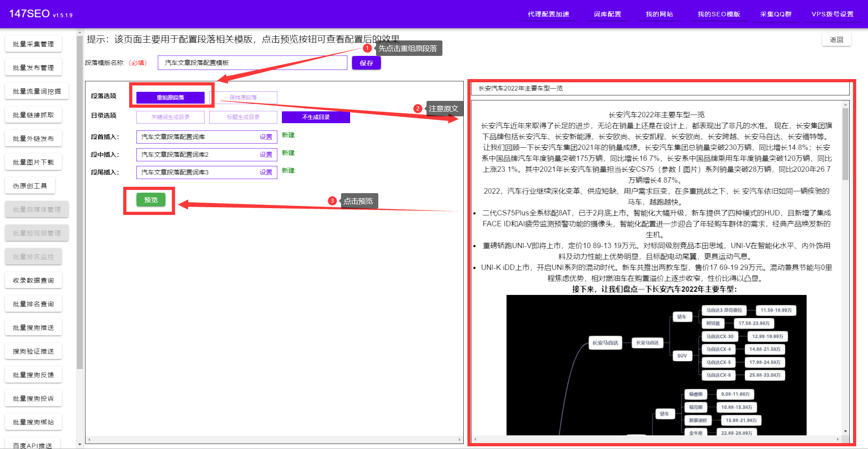Select 不生成目录 option

(x=316, y=117)
